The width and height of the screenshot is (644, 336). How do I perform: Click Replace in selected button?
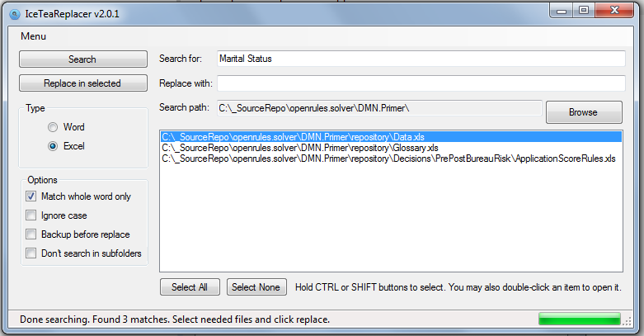pyautogui.click(x=82, y=83)
